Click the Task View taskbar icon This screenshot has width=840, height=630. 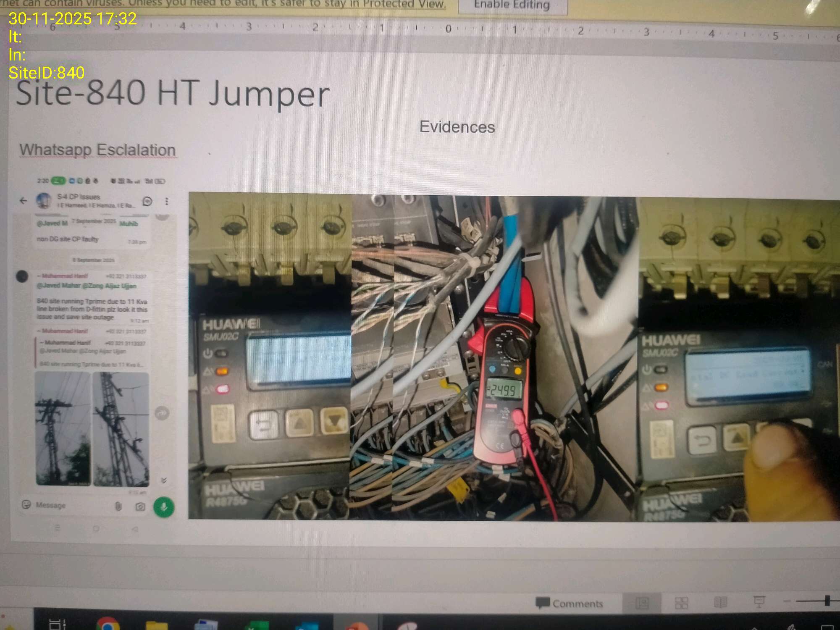pyautogui.click(x=58, y=625)
